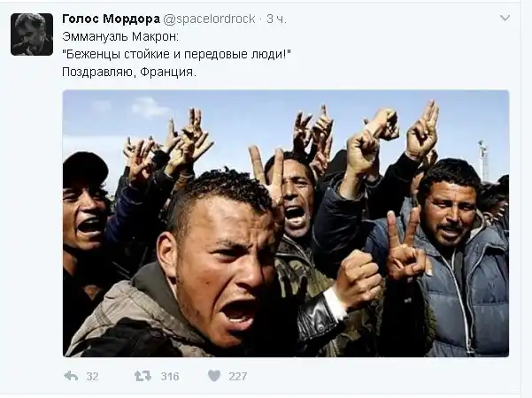This screenshot has width=532, height=398.
Task: View the 32 replies count
Action: coord(92,376)
